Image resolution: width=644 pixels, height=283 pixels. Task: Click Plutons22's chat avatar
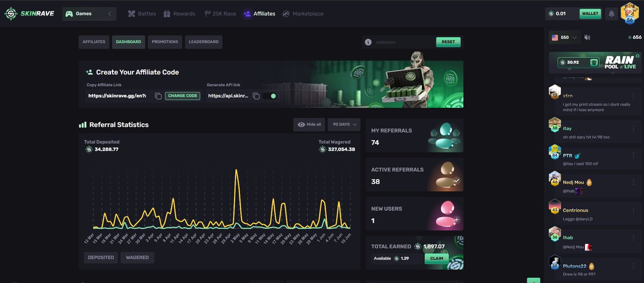(555, 262)
